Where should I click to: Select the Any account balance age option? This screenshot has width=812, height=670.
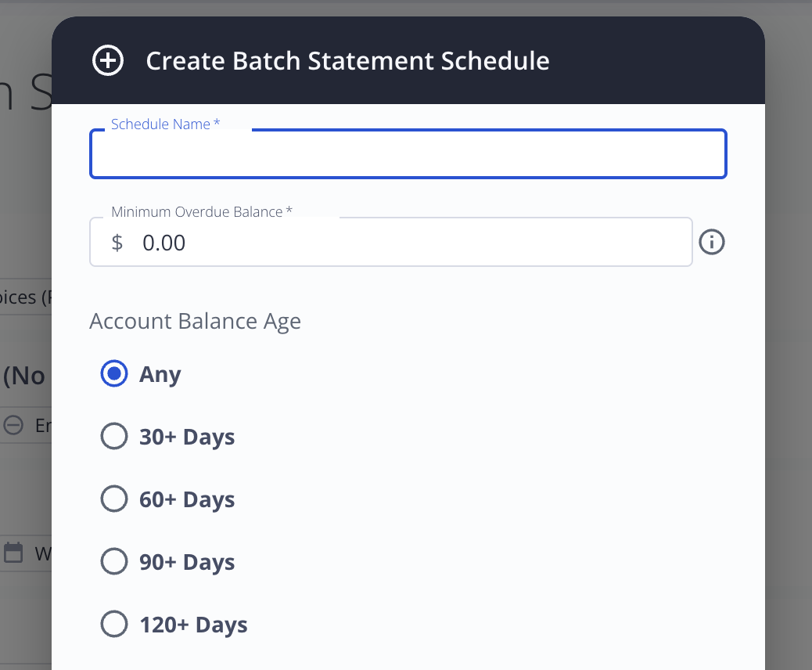[x=114, y=374]
